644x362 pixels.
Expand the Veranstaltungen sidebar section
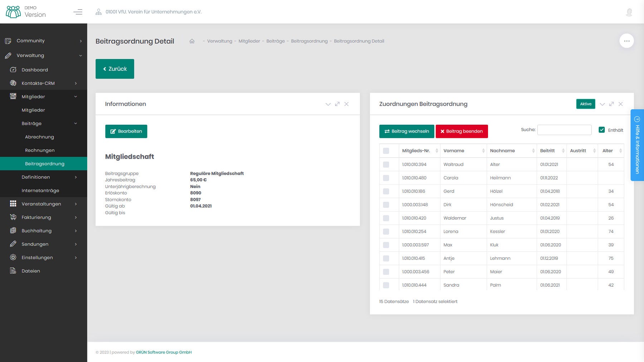tap(43, 204)
